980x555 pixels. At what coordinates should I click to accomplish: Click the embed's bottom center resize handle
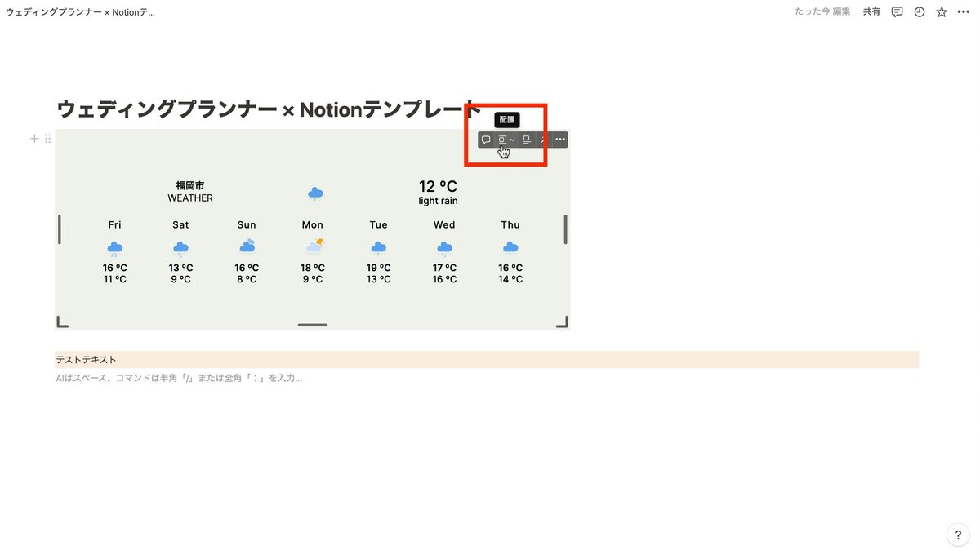(313, 325)
